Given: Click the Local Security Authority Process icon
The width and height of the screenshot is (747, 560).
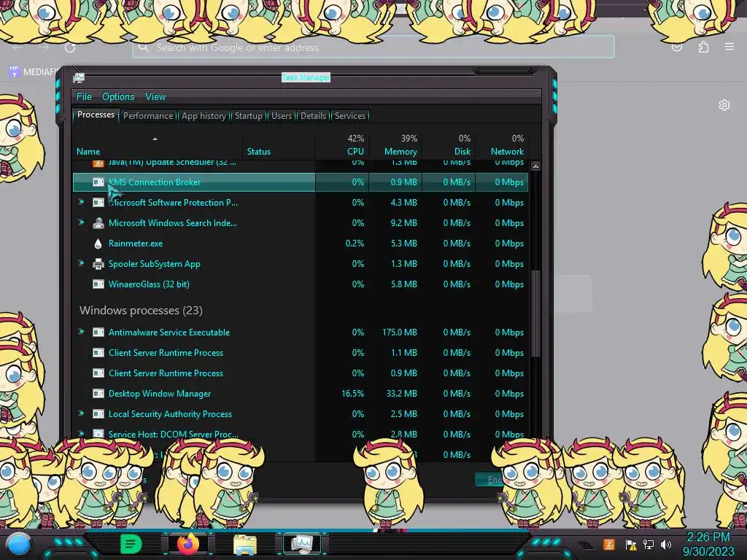Looking at the screenshot, I should coord(98,414).
